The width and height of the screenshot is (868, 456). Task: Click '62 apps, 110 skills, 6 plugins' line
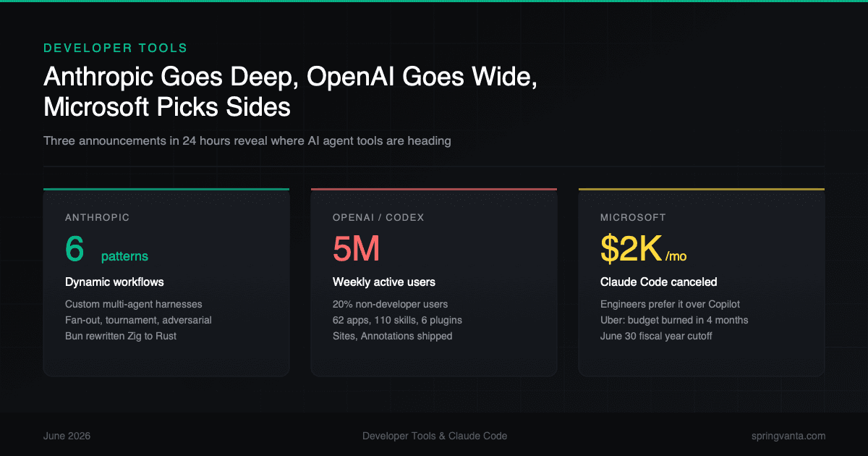pyautogui.click(x=397, y=320)
